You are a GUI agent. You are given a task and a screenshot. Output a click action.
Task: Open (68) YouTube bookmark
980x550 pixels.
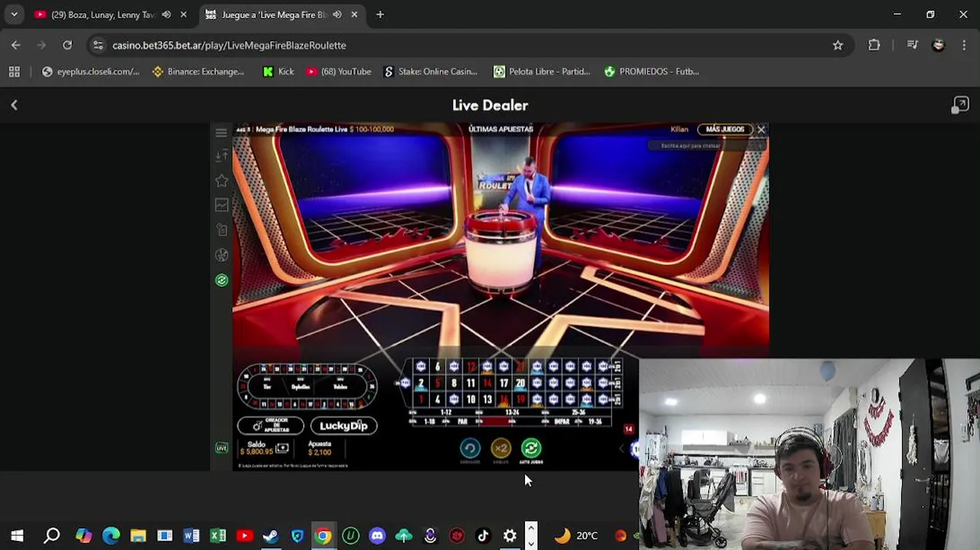point(339,71)
